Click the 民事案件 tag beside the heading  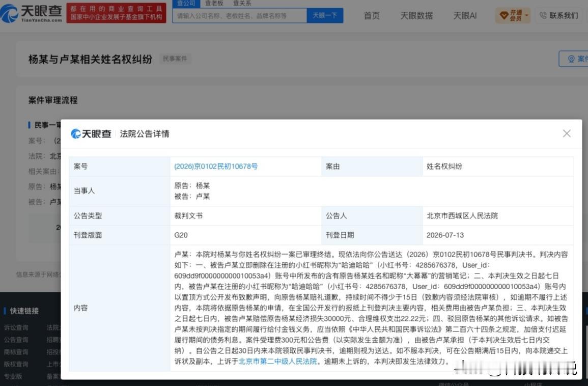(175, 59)
